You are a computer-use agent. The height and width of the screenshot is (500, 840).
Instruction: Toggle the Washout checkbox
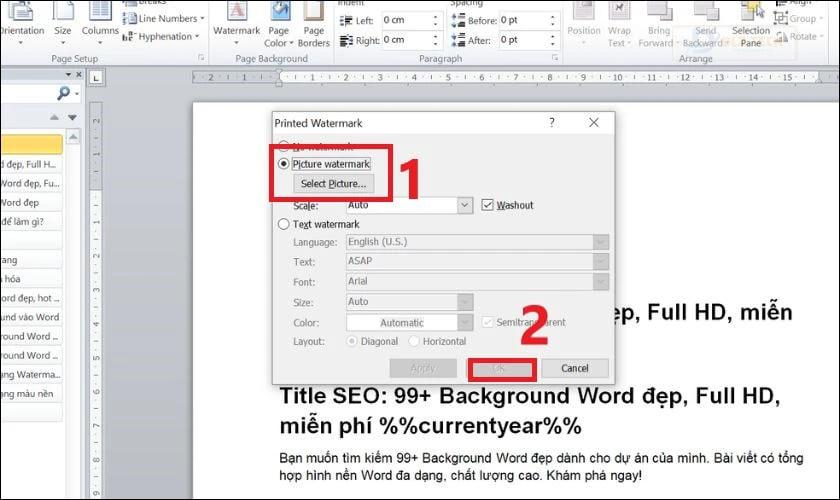(x=487, y=205)
